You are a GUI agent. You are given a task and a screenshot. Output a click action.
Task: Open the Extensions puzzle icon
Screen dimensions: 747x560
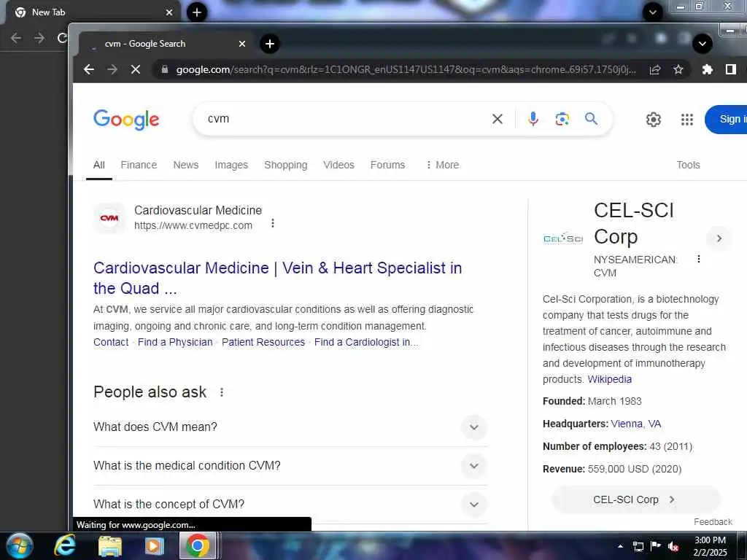708,69
